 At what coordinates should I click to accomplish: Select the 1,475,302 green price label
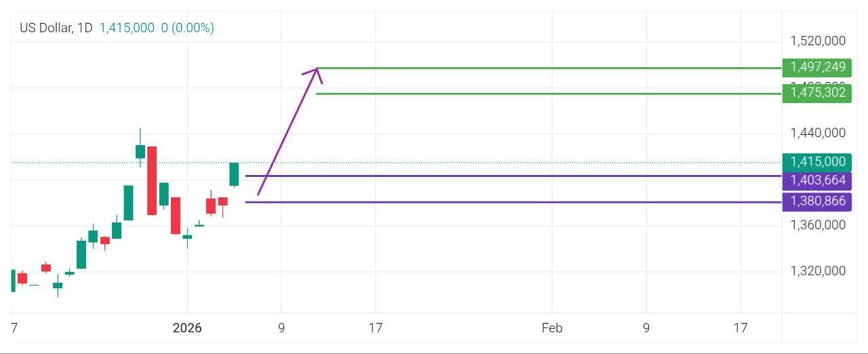coord(817,92)
